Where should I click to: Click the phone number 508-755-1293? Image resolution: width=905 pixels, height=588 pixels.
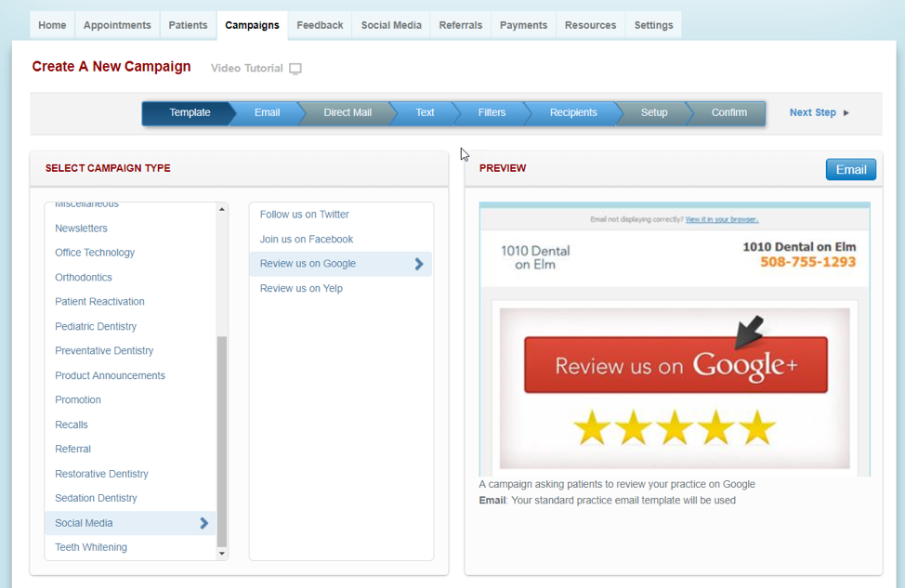807,263
